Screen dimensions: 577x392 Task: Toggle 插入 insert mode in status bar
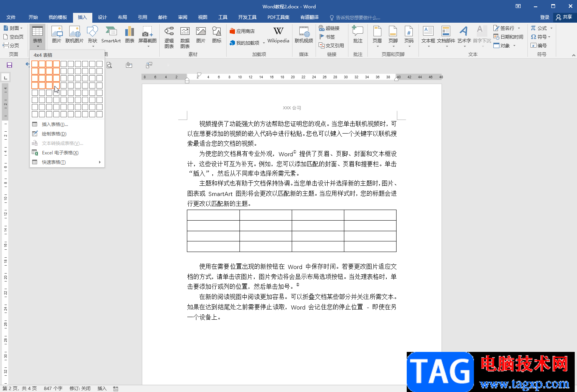(102, 389)
